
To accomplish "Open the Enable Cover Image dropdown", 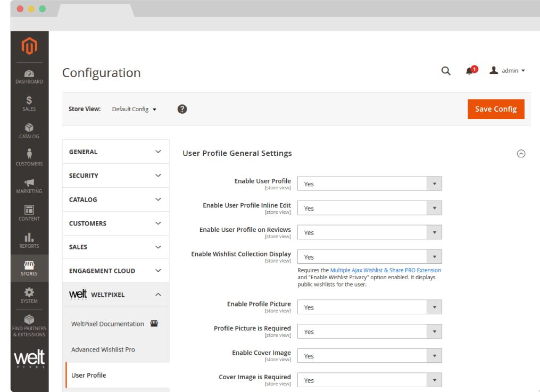I will 369,356.
